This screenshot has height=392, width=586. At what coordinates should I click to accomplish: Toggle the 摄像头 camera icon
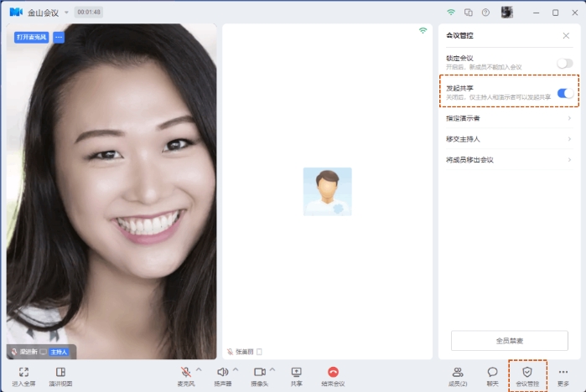[x=260, y=372]
